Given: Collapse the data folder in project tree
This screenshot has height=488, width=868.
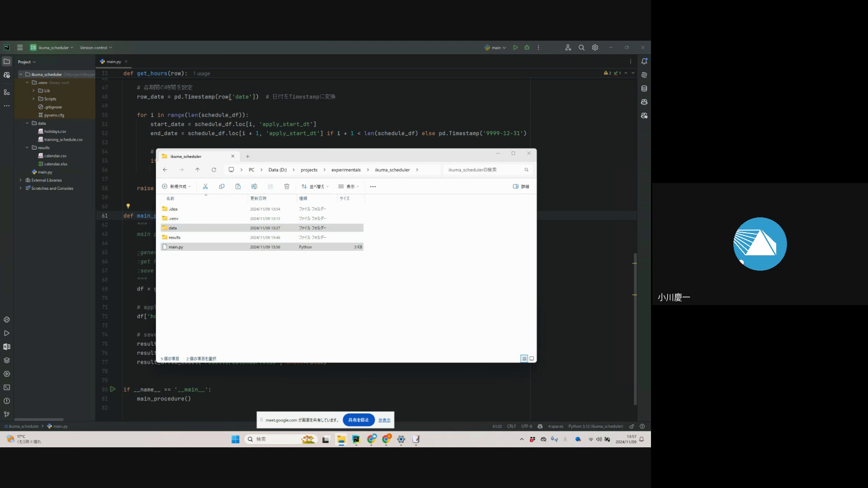Looking at the screenshot, I should click(x=27, y=123).
